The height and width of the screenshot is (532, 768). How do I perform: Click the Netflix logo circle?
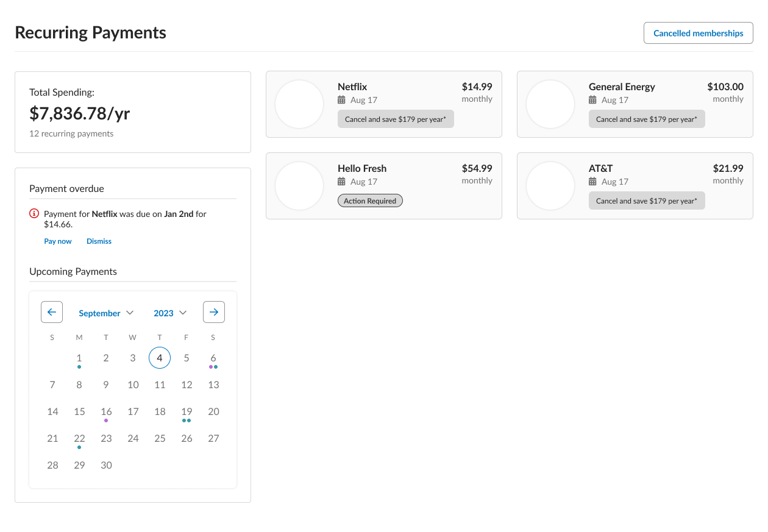[x=299, y=104]
